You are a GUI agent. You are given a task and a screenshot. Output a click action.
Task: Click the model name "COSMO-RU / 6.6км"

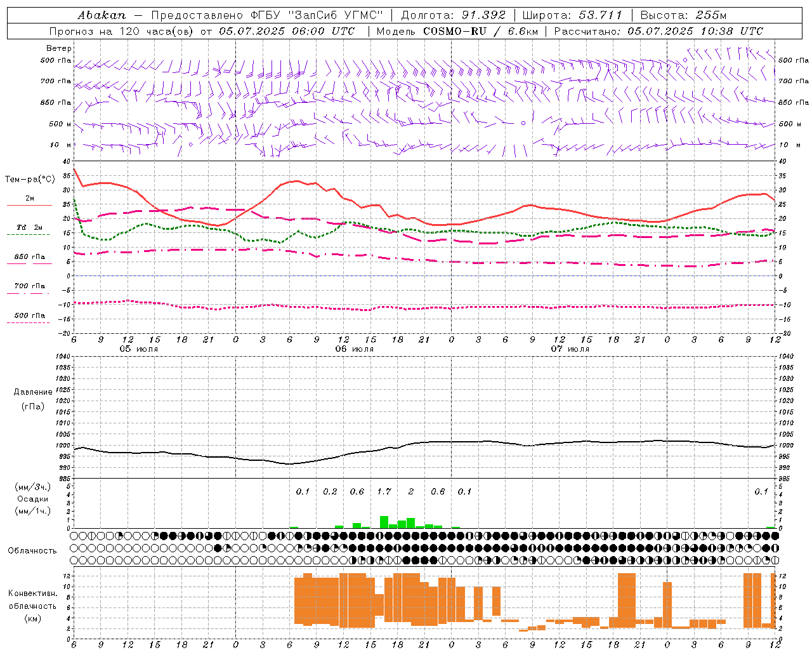coord(480,31)
